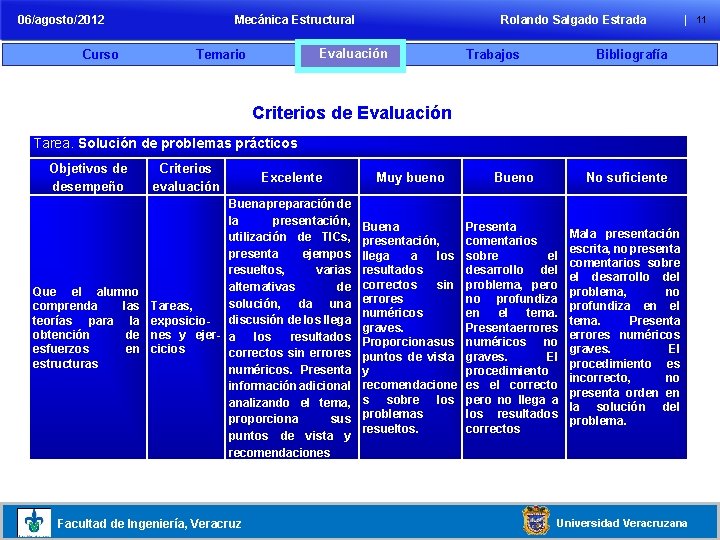Click the date 06/agosto/2012 in header
Screen dimensions: 720x540
[x=61, y=20]
